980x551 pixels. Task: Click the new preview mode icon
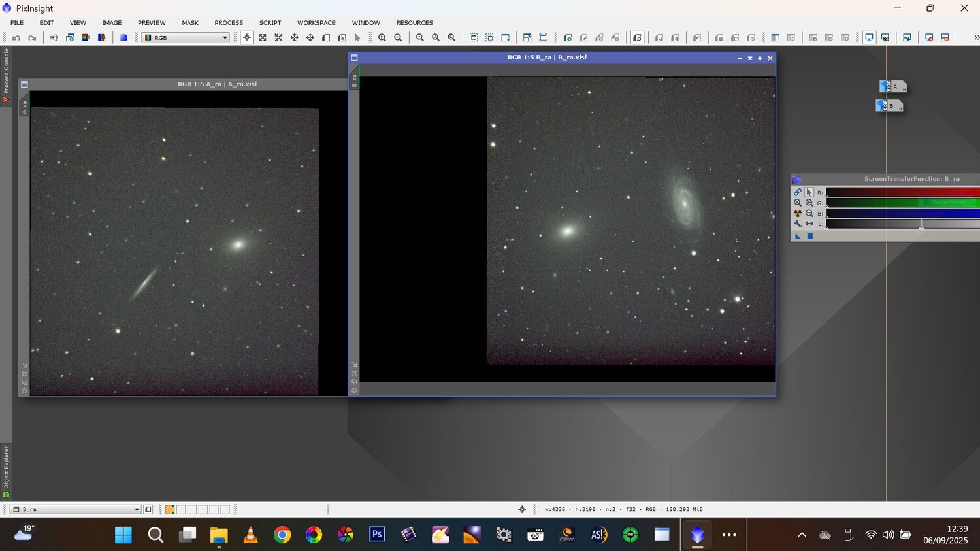pos(326,38)
